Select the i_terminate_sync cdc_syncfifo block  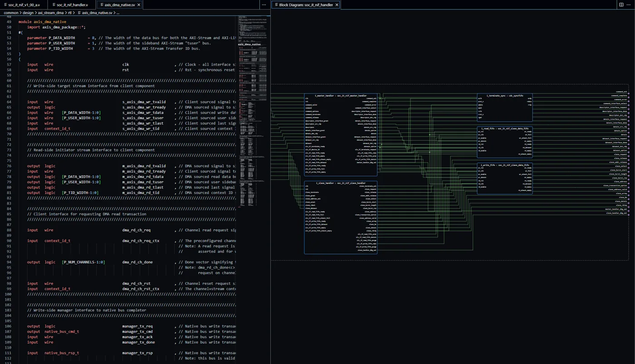[505, 108]
